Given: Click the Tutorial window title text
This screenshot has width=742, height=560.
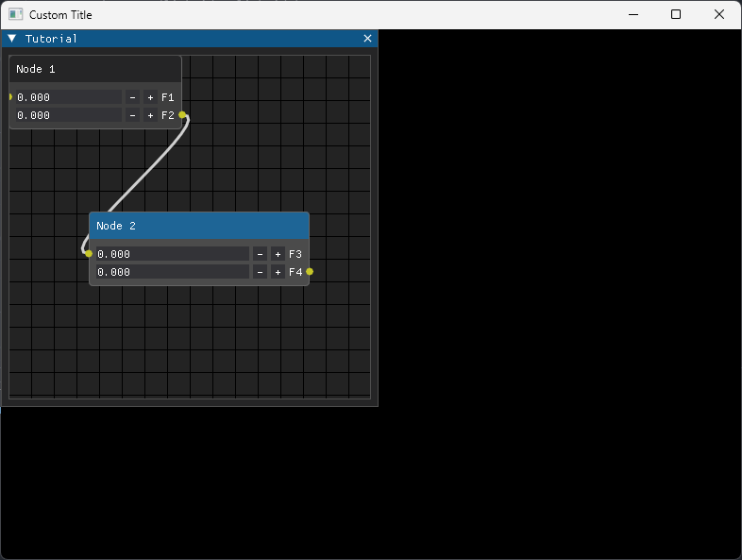Looking at the screenshot, I should pos(51,39).
